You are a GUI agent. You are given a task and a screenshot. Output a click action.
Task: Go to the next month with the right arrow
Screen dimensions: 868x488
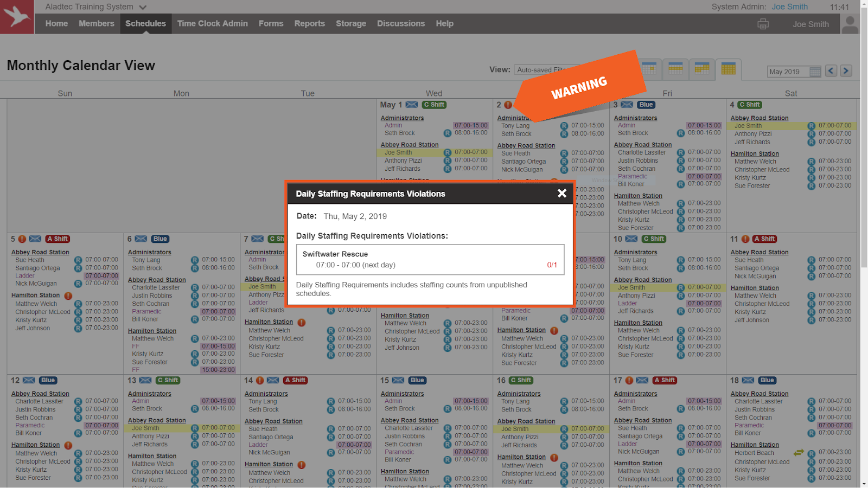click(846, 71)
